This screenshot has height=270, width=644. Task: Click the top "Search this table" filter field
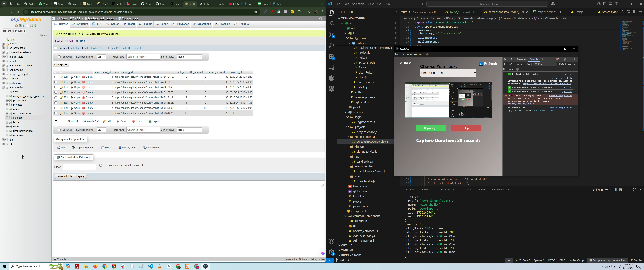(143, 57)
